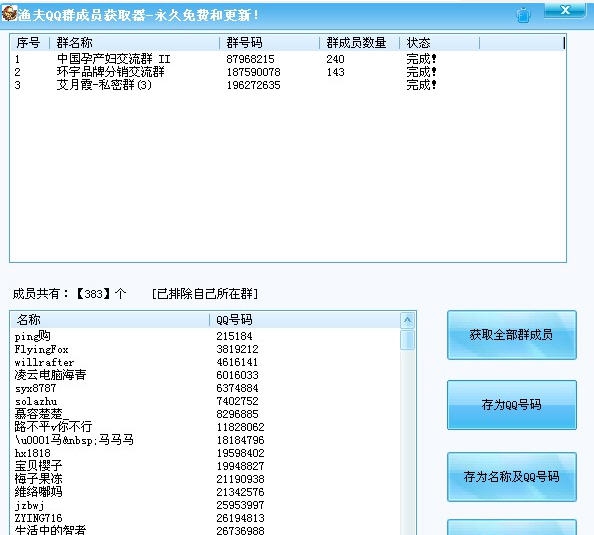Select member jzbwj
Viewport: 594px width, 535px height.
29,505
